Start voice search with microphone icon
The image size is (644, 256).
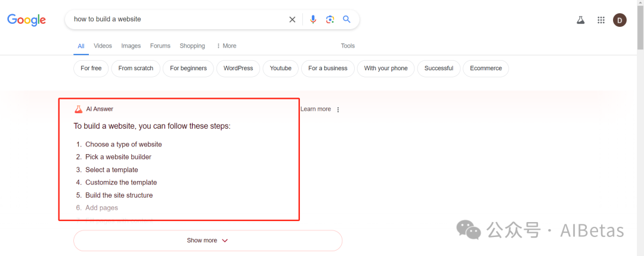313,20
